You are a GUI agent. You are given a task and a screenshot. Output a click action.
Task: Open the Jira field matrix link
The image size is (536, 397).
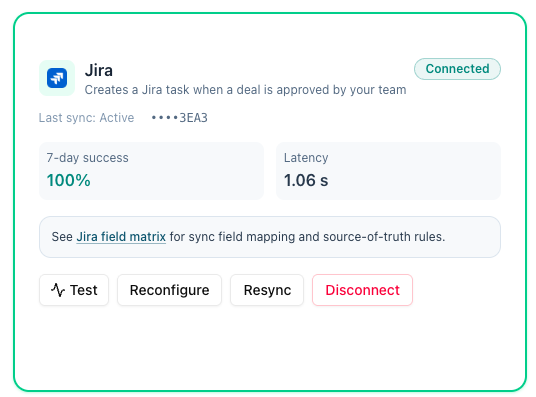pyautogui.click(x=121, y=237)
